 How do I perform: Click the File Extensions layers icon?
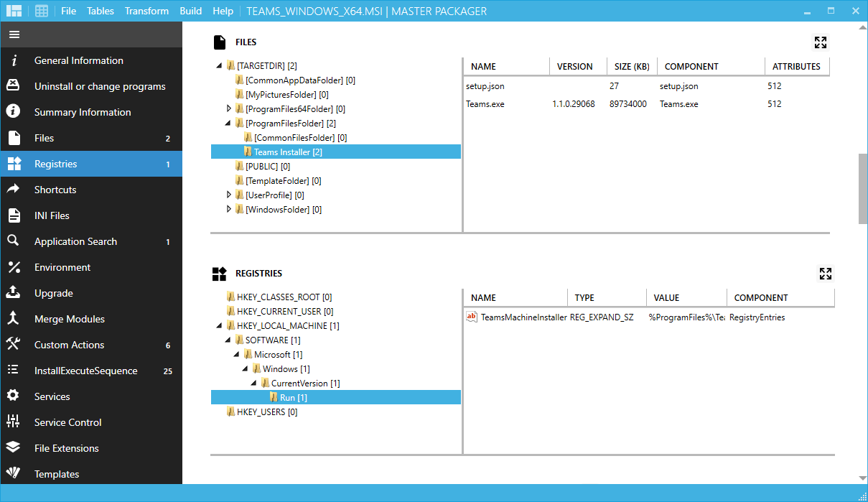pyautogui.click(x=14, y=448)
